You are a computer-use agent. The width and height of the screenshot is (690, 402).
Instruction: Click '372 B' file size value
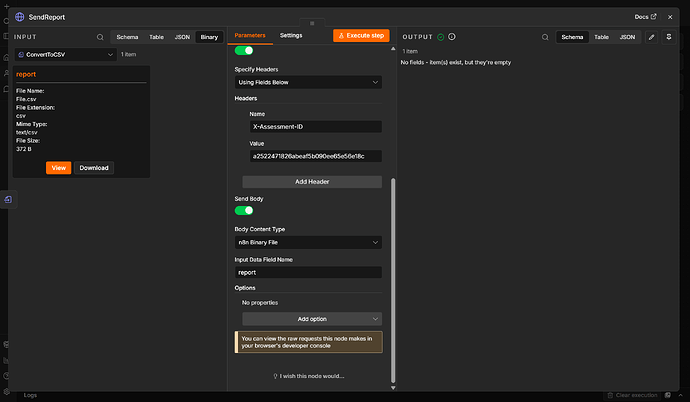(x=24, y=149)
